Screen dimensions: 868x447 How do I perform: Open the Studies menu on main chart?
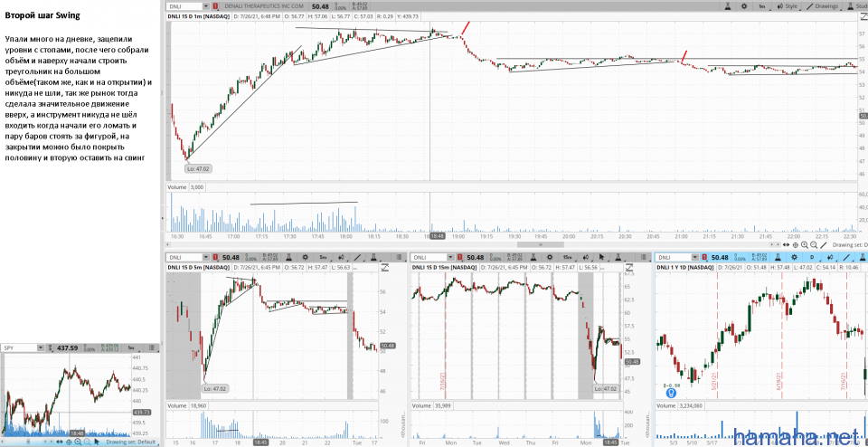857,6
